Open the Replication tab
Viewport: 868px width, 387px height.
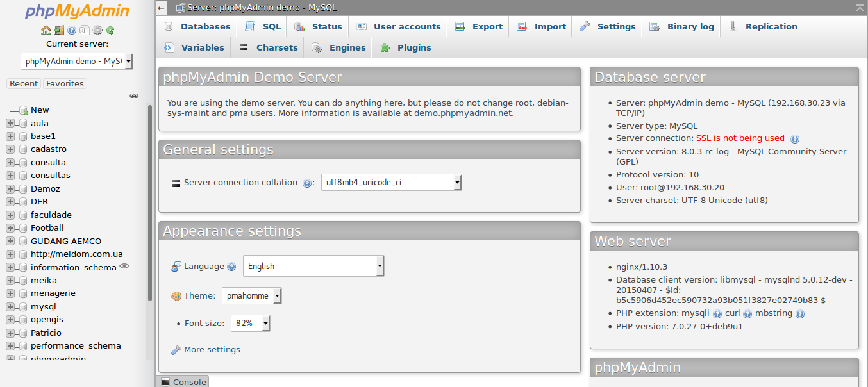click(x=763, y=27)
